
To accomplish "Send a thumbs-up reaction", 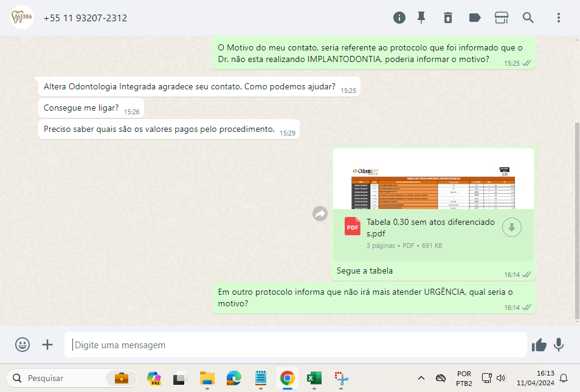I will click(539, 345).
